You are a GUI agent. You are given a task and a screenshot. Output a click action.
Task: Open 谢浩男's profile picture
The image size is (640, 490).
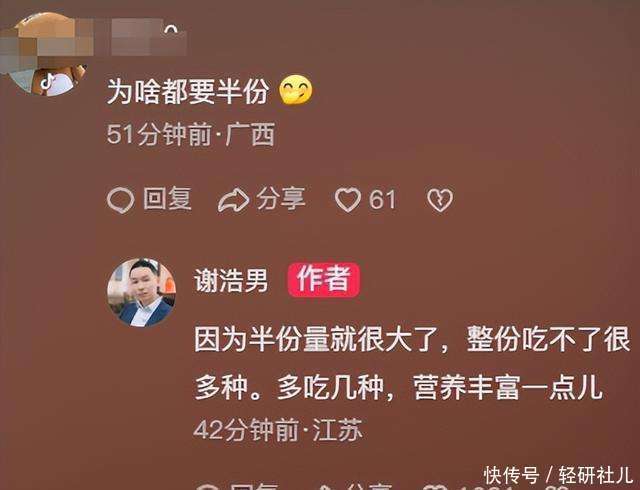click(x=141, y=292)
